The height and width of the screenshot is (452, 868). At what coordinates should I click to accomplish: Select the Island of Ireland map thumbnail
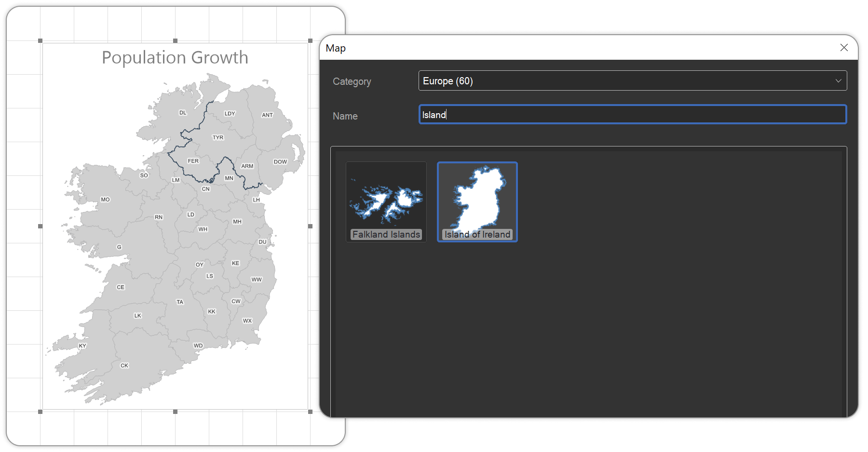pyautogui.click(x=477, y=202)
